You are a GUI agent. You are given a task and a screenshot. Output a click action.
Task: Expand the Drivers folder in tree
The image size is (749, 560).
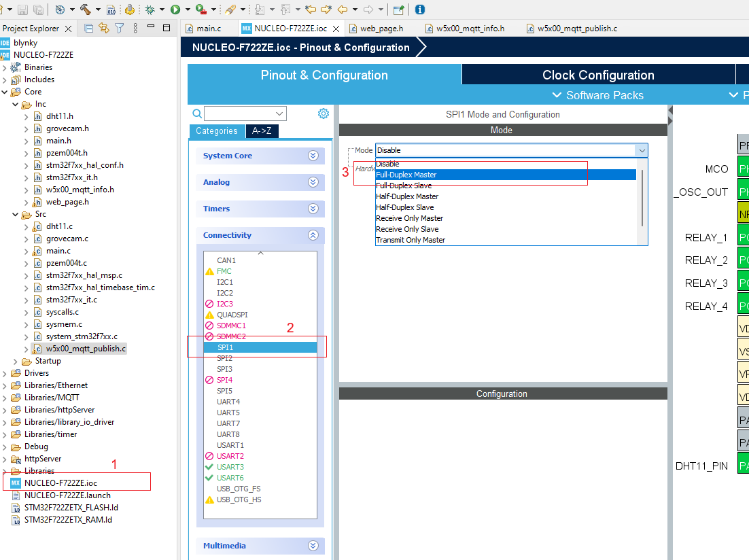[5, 373]
